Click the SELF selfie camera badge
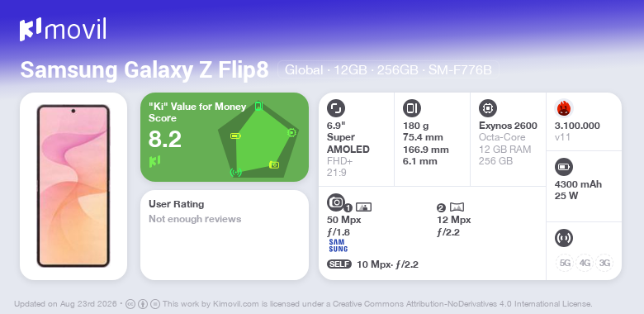Viewport: 644px width, 314px height. [x=339, y=264]
